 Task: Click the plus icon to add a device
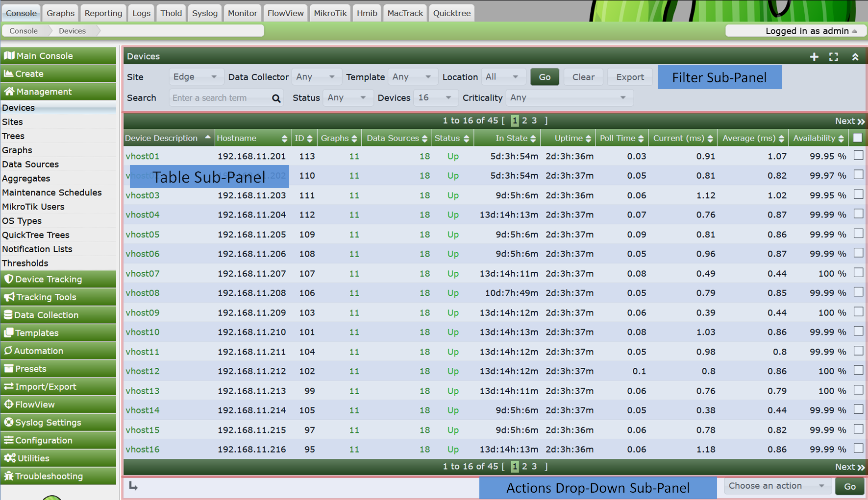(x=814, y=57)
